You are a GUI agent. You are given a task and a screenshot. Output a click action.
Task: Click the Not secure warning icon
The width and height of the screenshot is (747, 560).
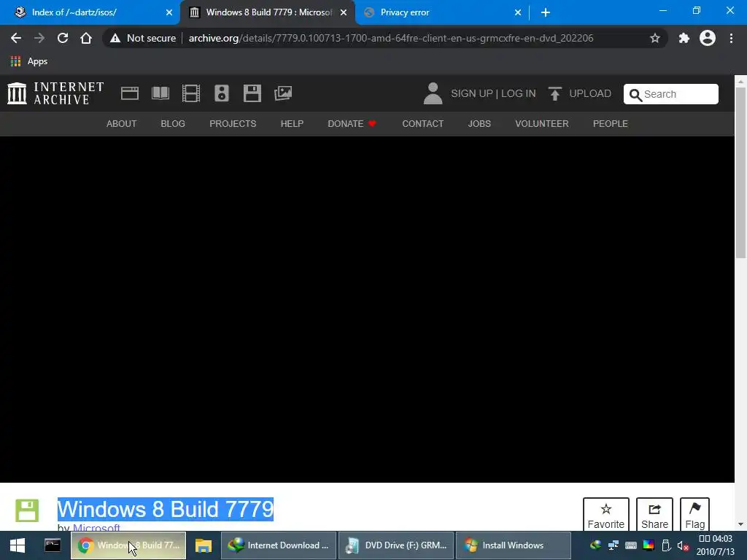coord(115,38)
